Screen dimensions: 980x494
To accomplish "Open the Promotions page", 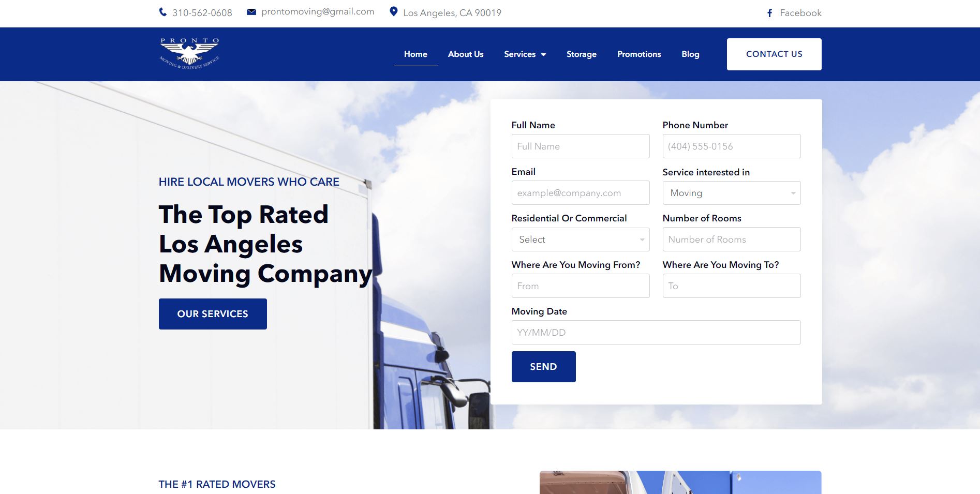I will pyautogui.click(x=639, y=54).
